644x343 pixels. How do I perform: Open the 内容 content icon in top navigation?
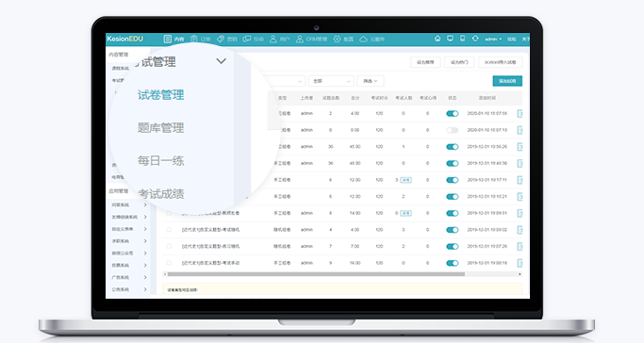[168, 39]
